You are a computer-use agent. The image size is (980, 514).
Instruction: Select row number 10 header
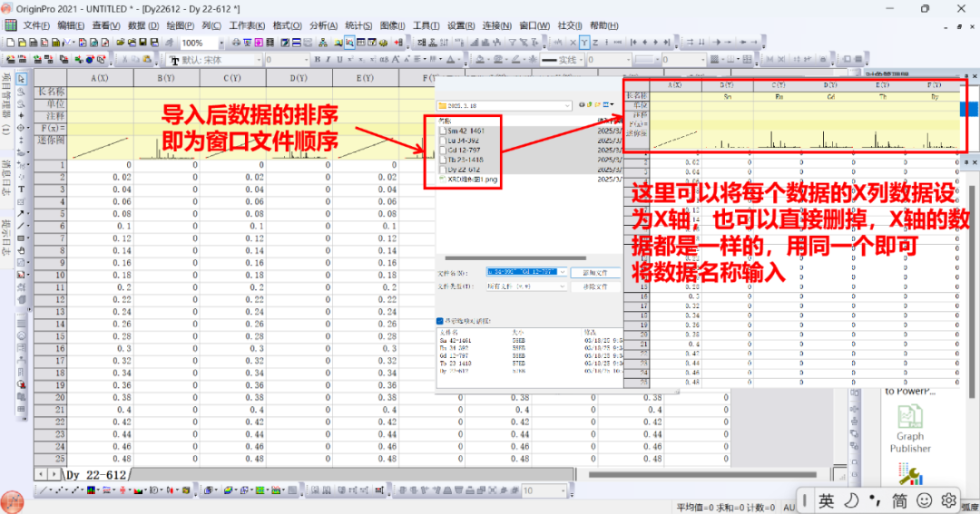[x=51, y=275]
